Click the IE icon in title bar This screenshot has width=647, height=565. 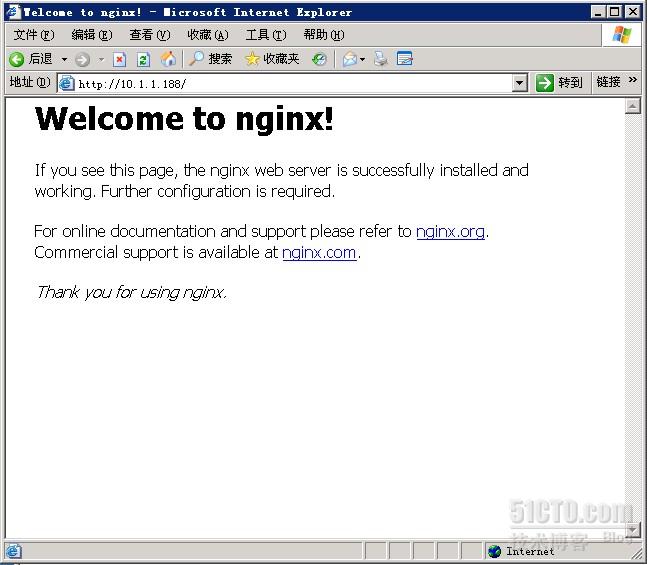pos(13,12)
